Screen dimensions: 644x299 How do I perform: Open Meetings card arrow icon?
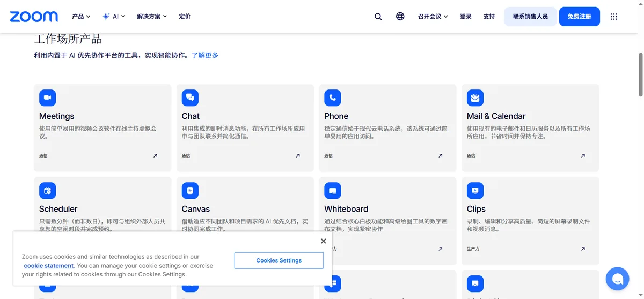point(156,156)
